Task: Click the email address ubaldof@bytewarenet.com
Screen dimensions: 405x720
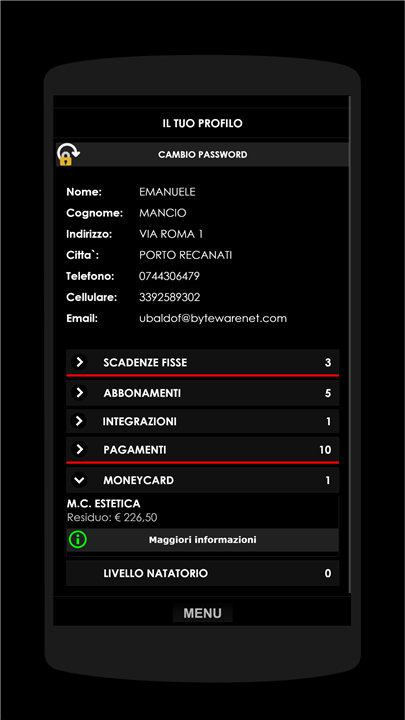Action: (213, 318)
